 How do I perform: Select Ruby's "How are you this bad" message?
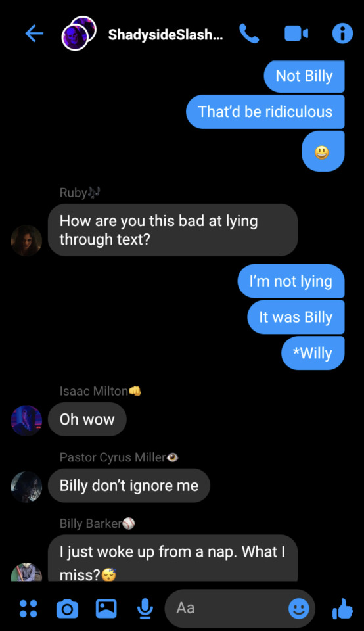173,230
